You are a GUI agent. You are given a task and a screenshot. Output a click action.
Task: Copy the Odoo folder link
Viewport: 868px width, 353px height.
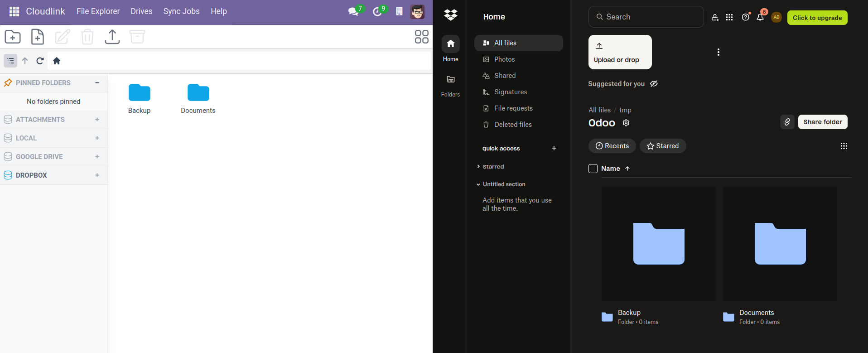[787, 122]
